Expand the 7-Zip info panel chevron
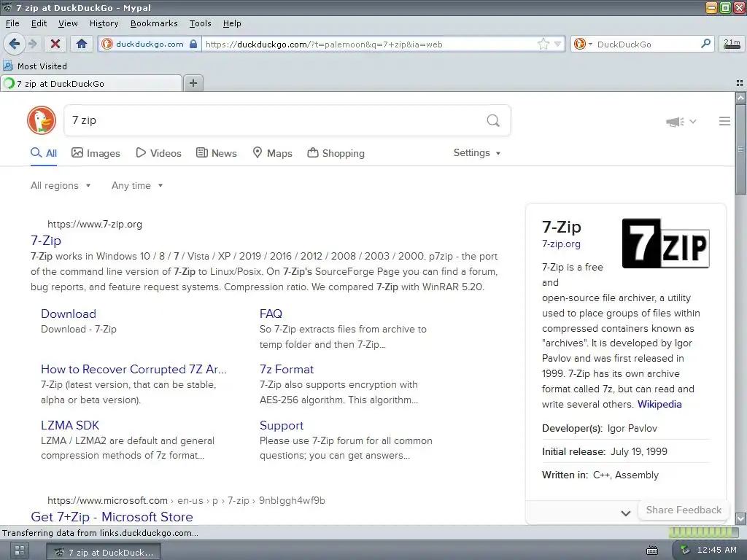The image size is (747, 560). (625, 513)
